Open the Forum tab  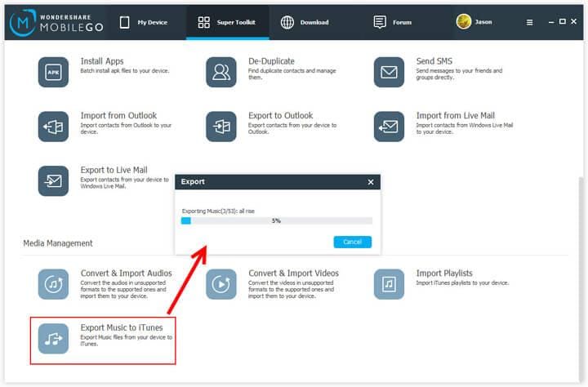click(x=393, y=23)
